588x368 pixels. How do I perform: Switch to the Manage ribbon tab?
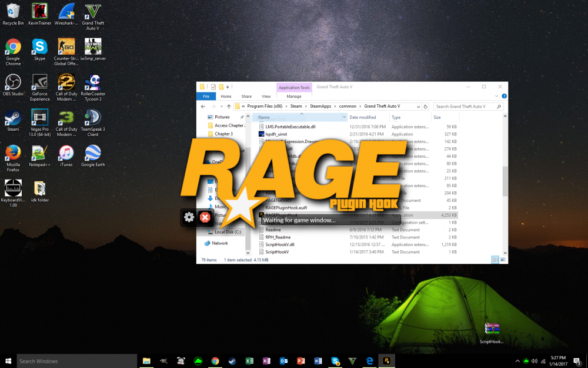pyautogui.click(x=293, y=96)
